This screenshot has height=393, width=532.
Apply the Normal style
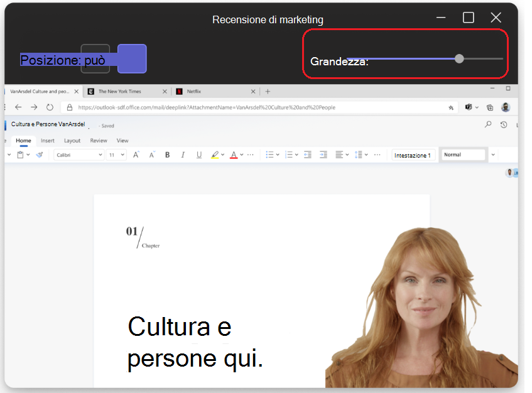coord(464,154)
